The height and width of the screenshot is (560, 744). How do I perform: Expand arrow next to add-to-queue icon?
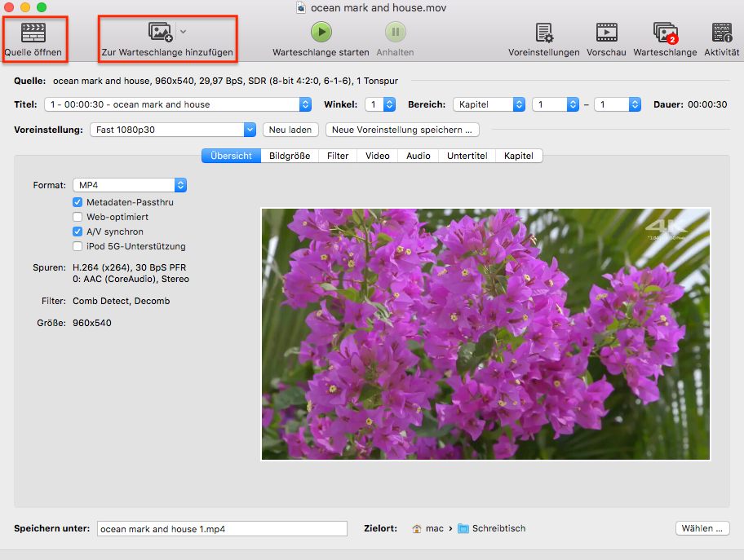pos(184,32)
